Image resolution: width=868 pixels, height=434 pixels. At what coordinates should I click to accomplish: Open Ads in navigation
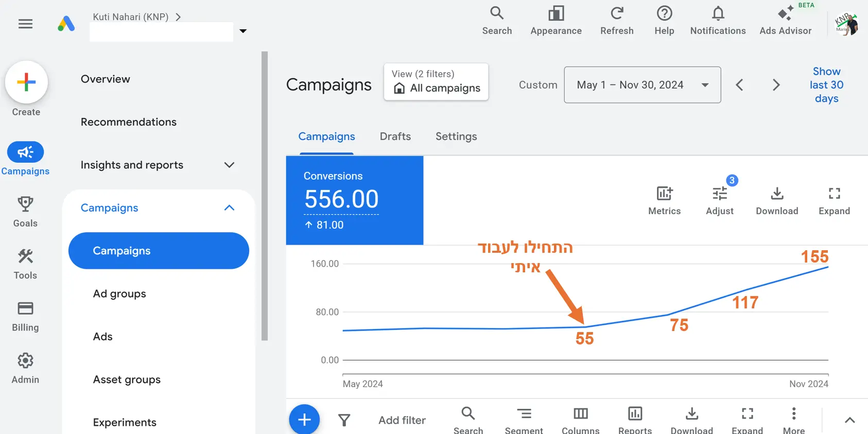[x=102, y=337]
